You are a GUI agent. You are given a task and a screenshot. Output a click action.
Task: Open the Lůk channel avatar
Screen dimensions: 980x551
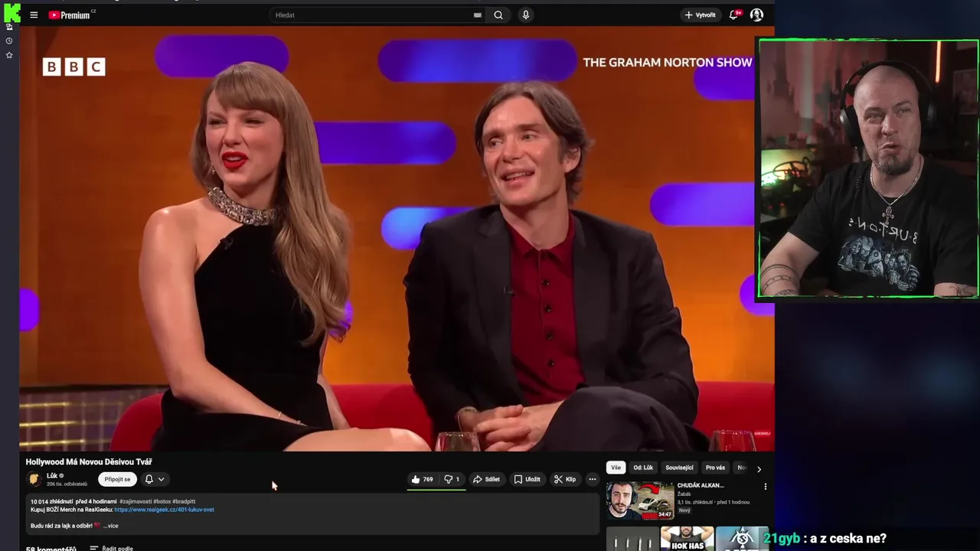(x=34, y=479)
